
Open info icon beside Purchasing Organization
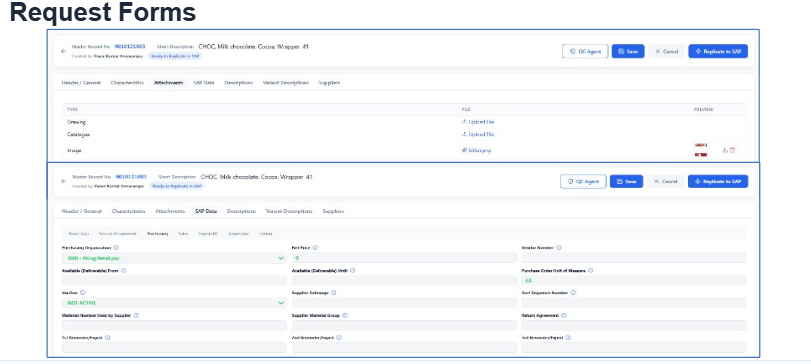click(x=116, y=248)
